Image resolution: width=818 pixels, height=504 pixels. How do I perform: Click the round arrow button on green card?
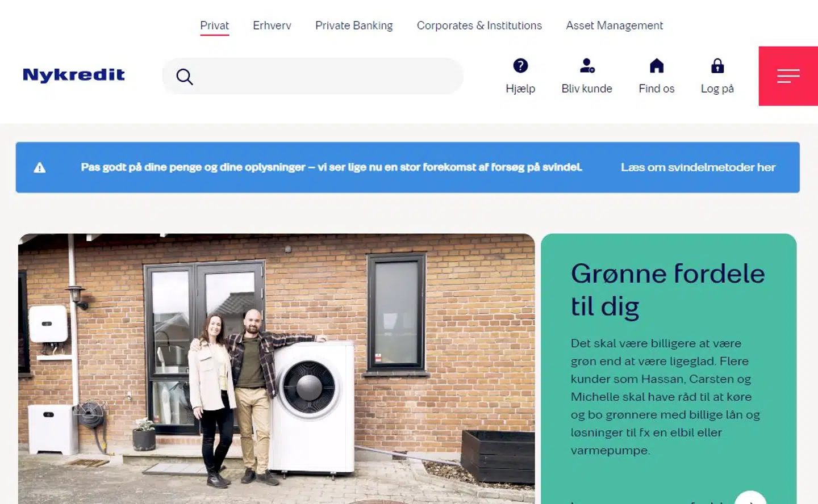(750, 497)
